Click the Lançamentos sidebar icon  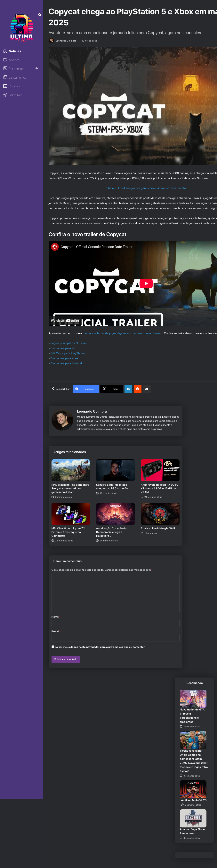tap(5, 77)
